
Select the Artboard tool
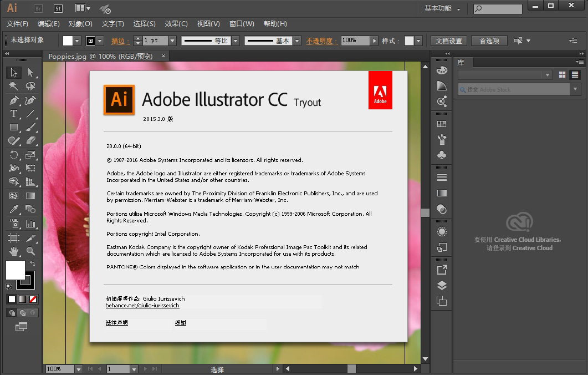coord(13,237)
